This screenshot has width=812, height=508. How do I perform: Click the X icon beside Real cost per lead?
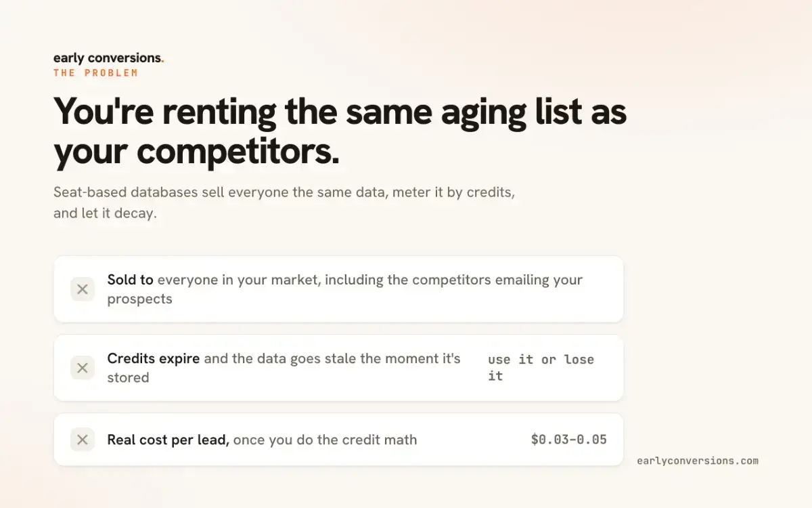83,440
